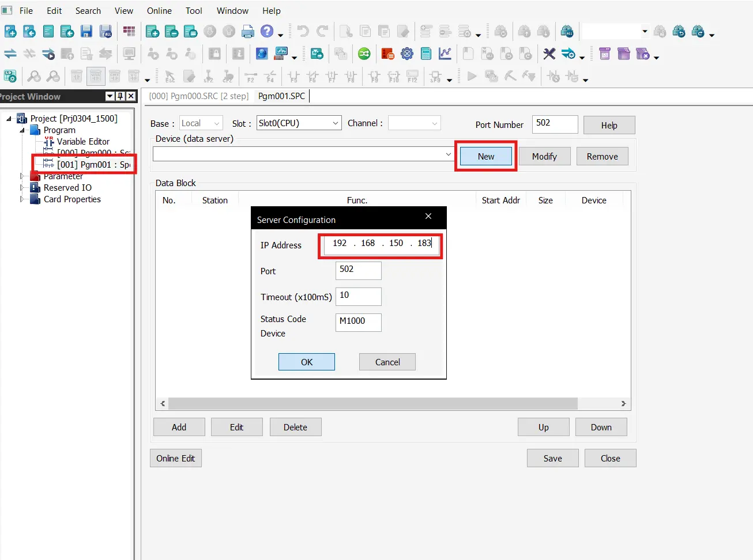Switch to the Pgm001.SPC tab
Screen dimensions: 753x560
pyautogui.click(x=281, y=96)
